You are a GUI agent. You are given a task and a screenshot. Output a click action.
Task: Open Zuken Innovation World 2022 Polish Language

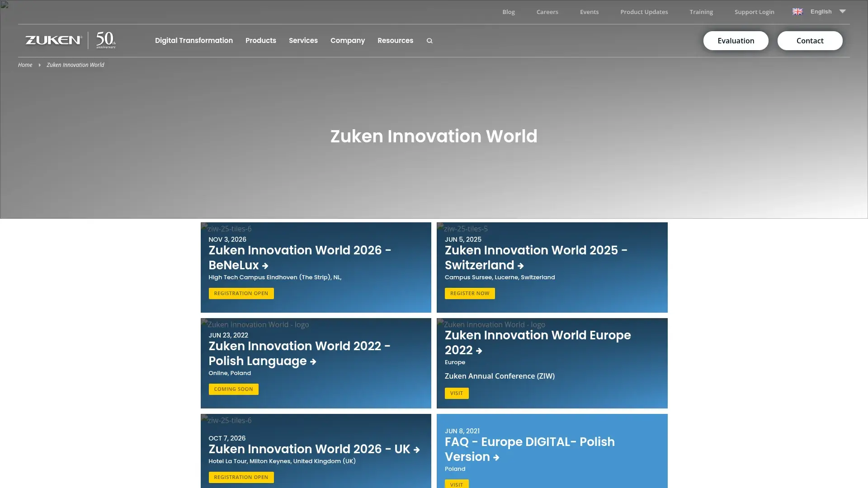[x=299, y=353]
